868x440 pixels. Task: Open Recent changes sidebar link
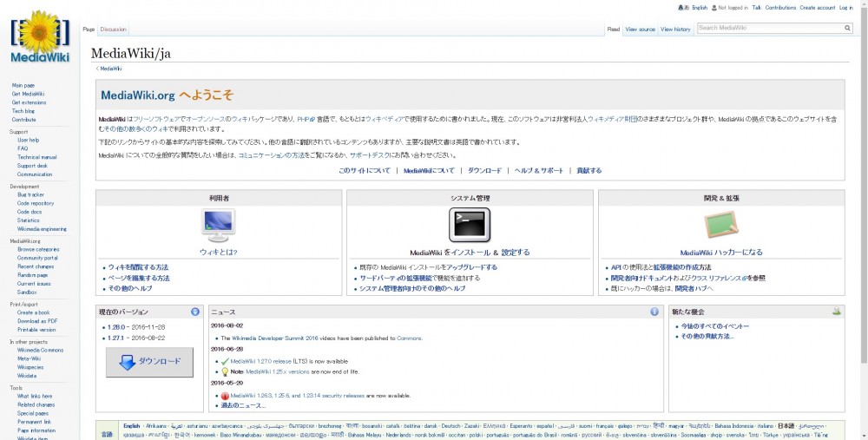coord(36,266)
